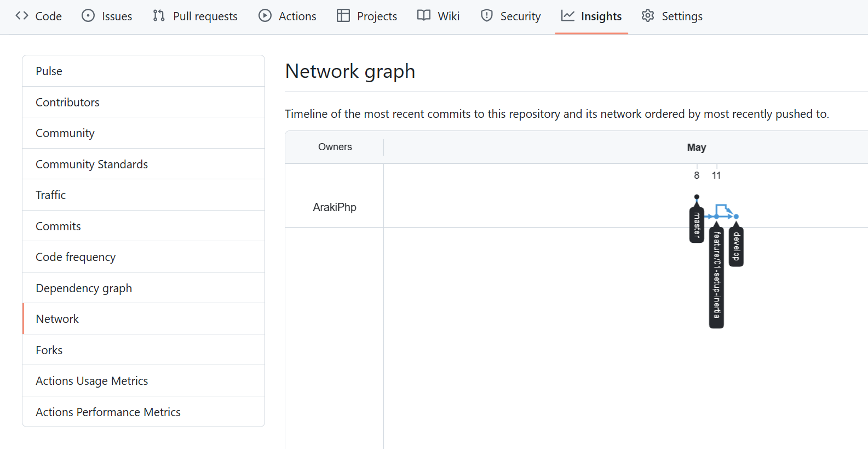The width and height of the screenshot is (868, 449).
Task: Open the Security tab
Action: pyautogui.click(x=511, y=16)
